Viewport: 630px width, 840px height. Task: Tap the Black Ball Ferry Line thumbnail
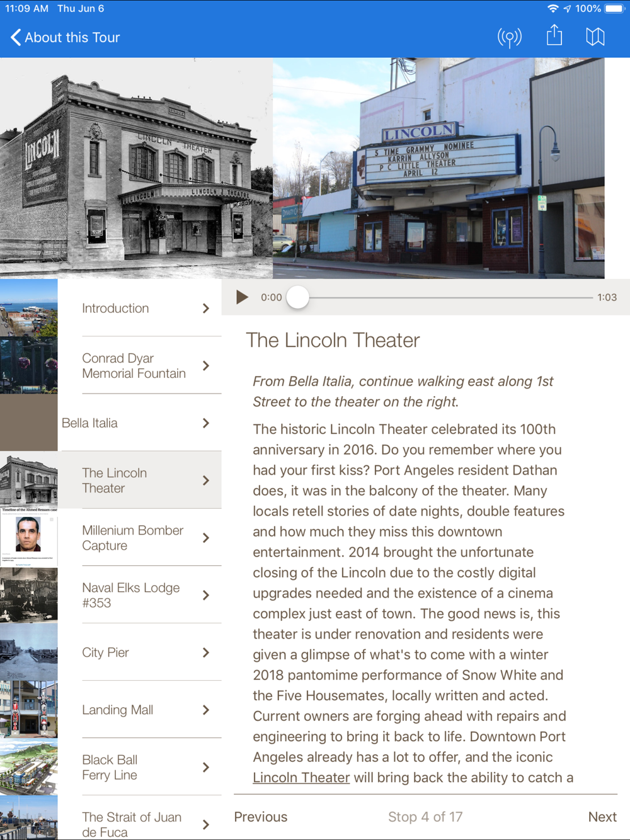[x=29, y=766]
